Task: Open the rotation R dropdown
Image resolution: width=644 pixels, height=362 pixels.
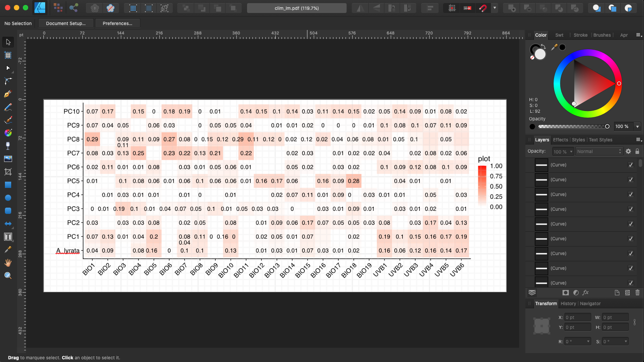Action: point(588,342)
